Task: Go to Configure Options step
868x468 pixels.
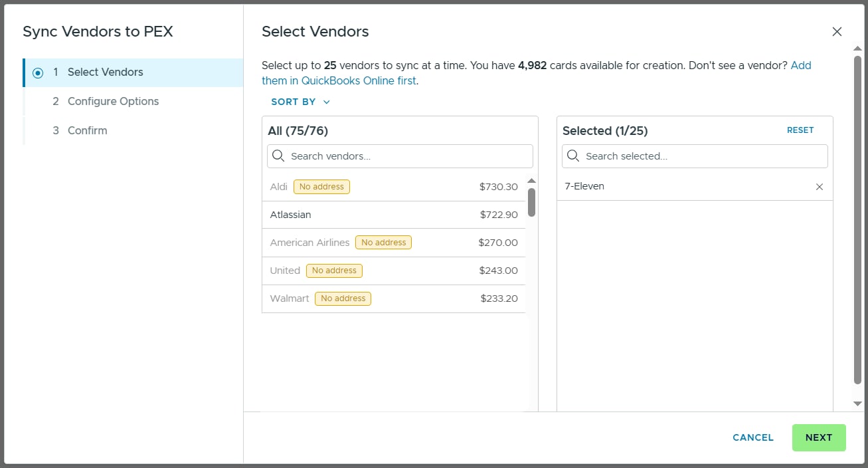Action: click(x=133, y=101)
